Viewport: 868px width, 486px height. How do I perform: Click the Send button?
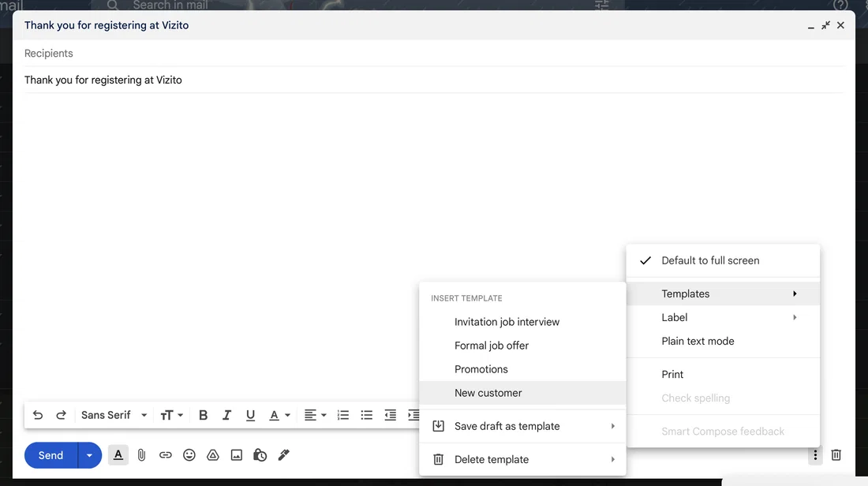[50, 454]
